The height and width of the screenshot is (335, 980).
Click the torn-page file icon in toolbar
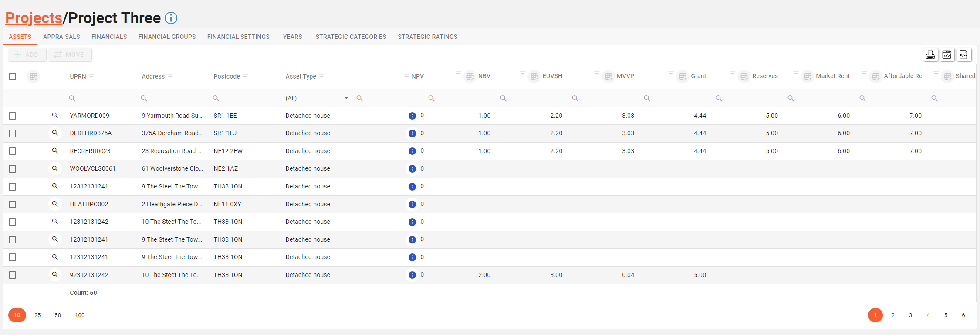(963, 55)
